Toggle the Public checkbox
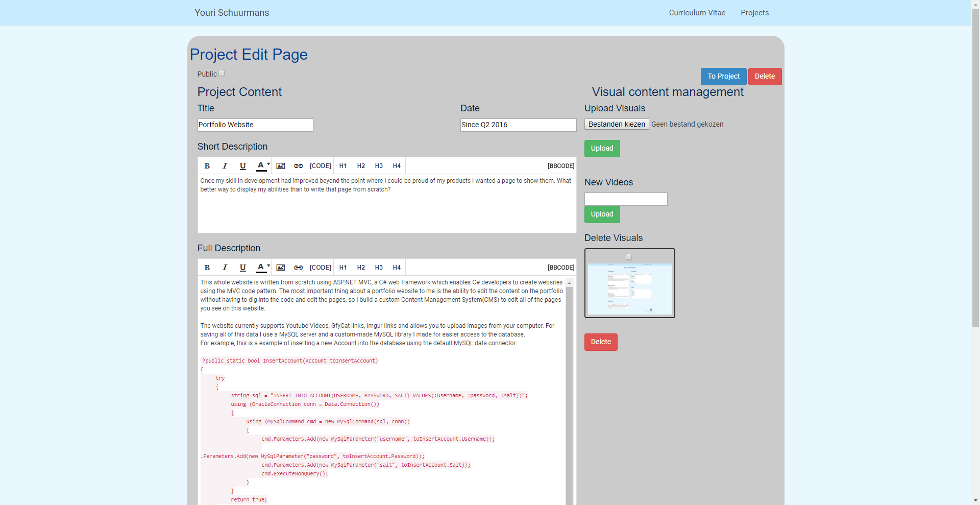Viewport: 980px width, 505px height. click(222, 74)
